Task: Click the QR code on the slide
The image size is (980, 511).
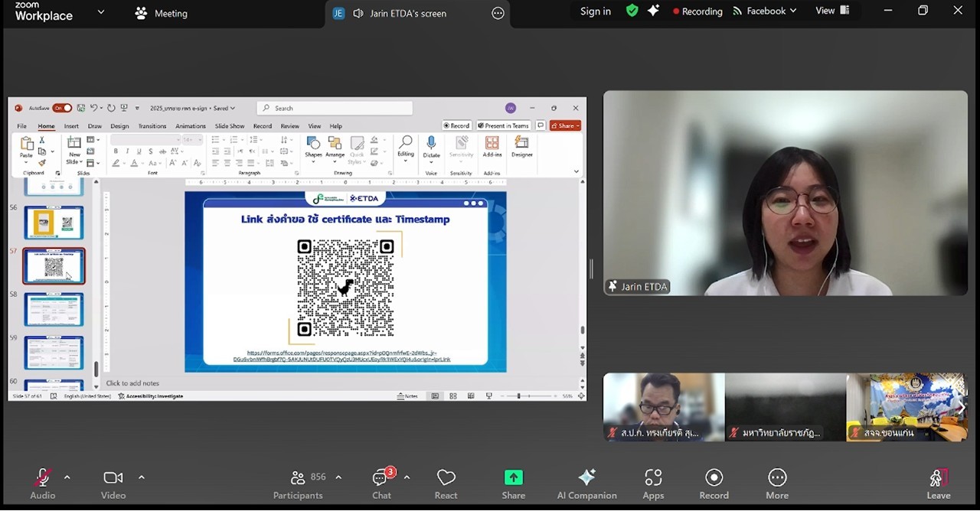Action: (345, 288)
